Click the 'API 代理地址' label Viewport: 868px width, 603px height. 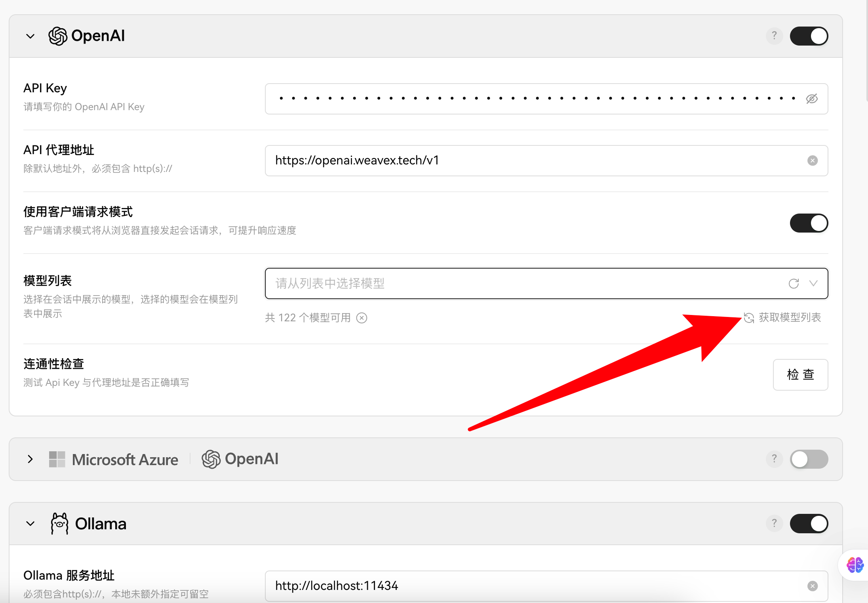(59, 150)
